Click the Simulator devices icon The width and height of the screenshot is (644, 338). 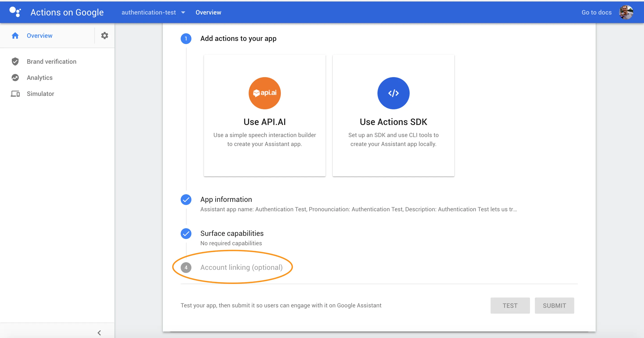15,94
